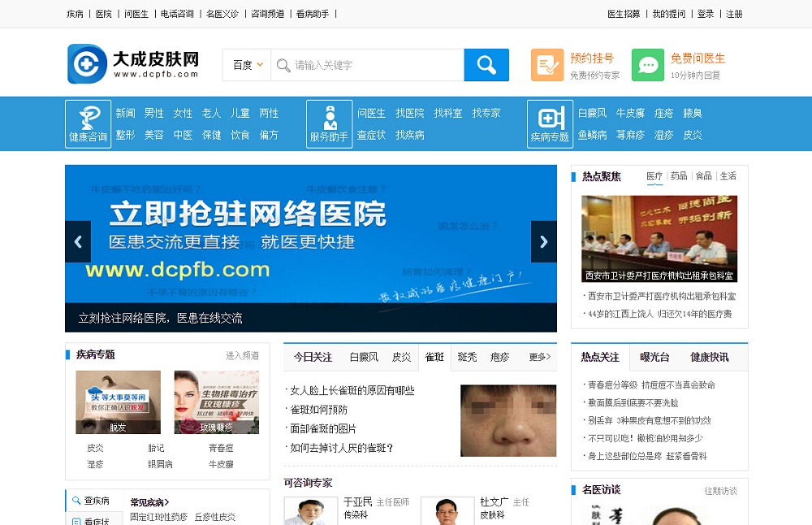
Task: Open the 我的提问 link
Action: [x=668, y=14]
